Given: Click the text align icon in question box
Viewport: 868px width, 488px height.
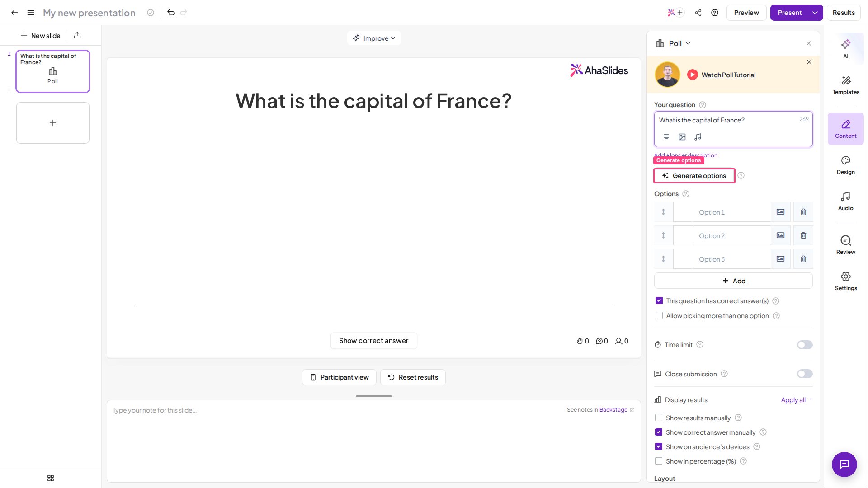Looking at the screenshot, I should click(x=666, y=137).
